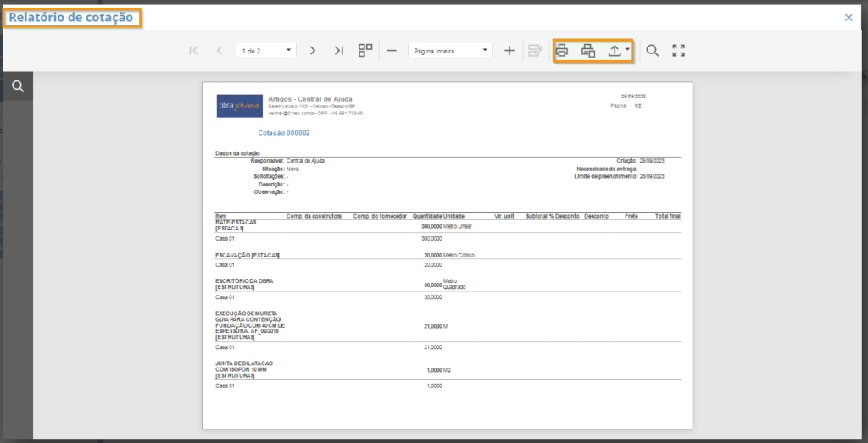Close the Relatório de cotação dialog

pyautogui.click(x=849, y=18)
